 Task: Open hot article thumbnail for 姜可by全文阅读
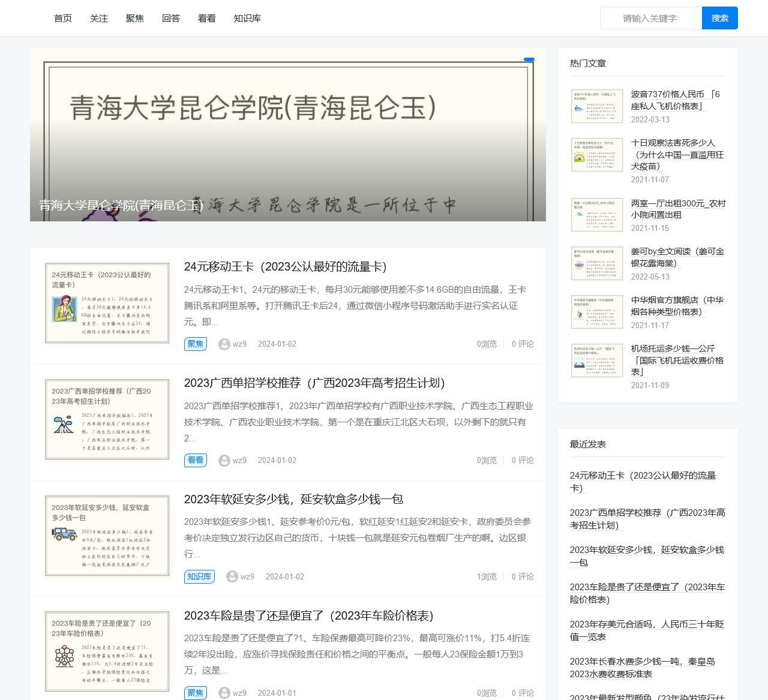(x=597, y=263)
